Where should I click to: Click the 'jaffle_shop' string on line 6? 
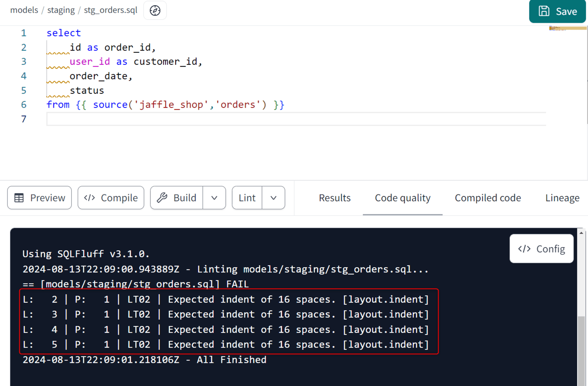coord(171,105)
